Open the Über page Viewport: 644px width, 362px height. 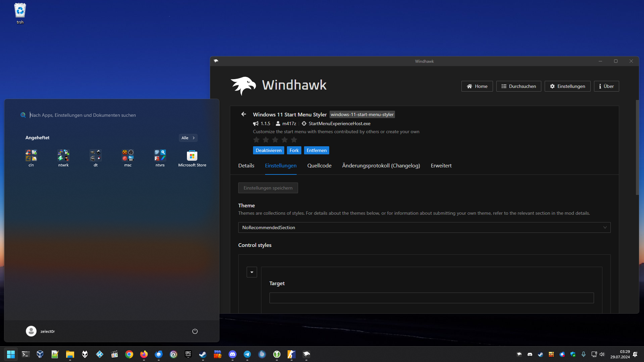[606, 86]
